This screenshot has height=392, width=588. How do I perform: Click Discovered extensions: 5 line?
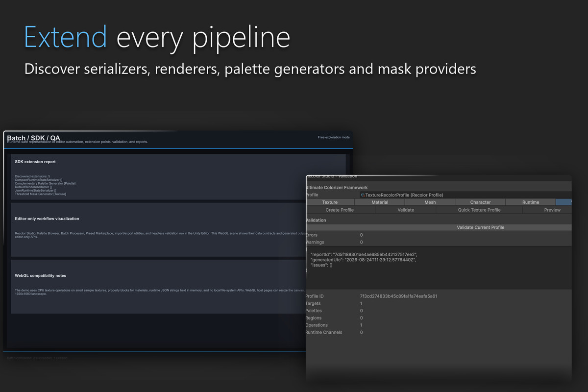[x=32, y=176]
